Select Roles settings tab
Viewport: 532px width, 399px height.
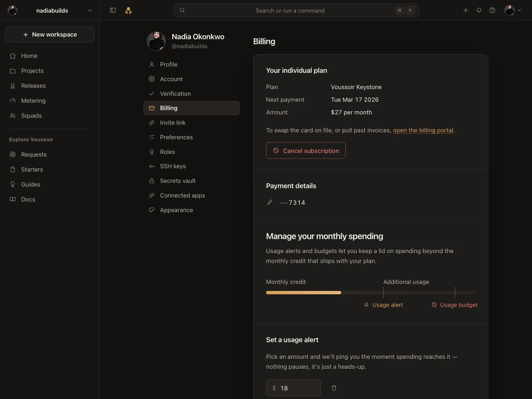coord(192,152)
